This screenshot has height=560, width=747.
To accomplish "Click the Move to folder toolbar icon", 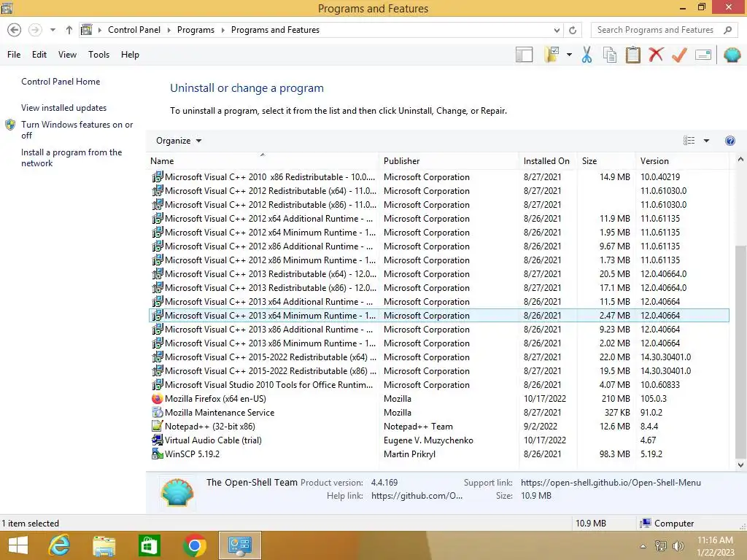I will pos(551,55).
